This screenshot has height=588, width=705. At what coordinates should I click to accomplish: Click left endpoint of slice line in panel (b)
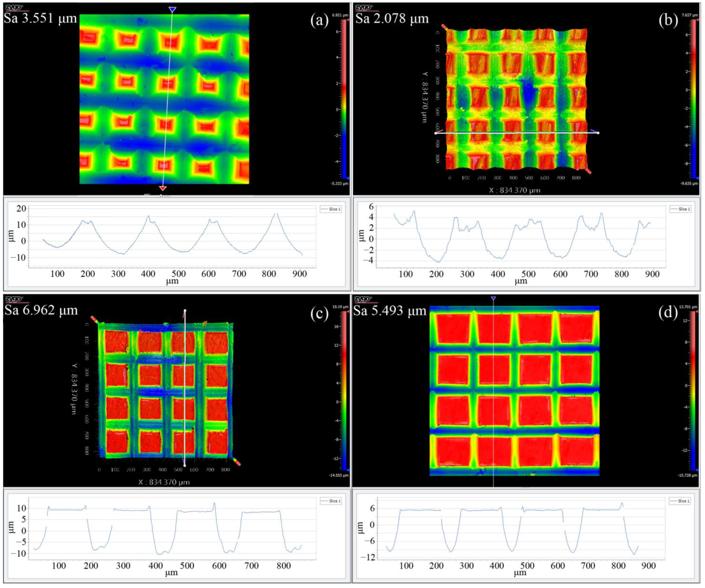436,133
